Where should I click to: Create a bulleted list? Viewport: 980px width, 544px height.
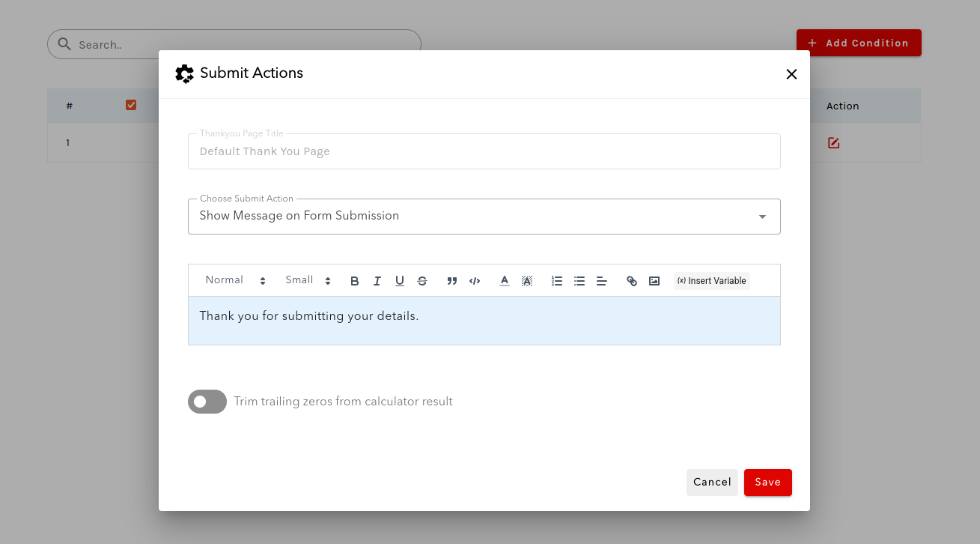click(x=579, y=281)
